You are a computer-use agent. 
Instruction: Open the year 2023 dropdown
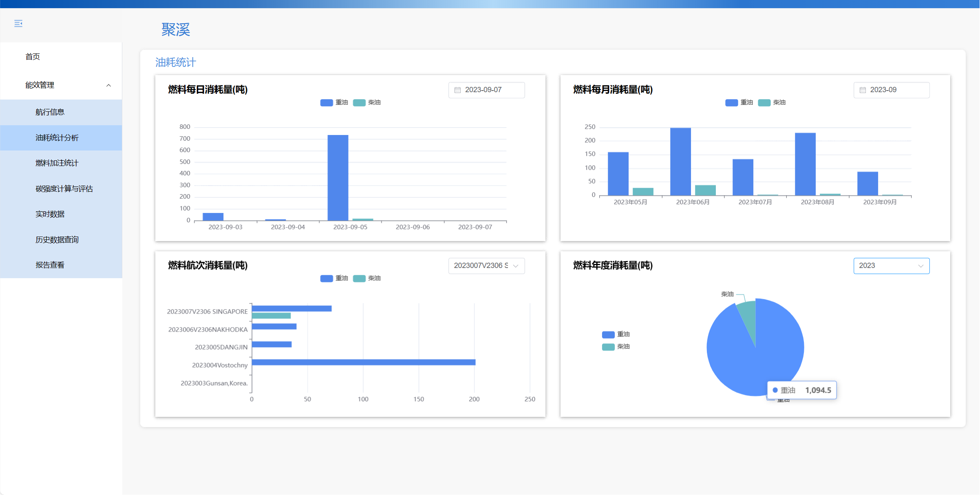pos(891,266)
